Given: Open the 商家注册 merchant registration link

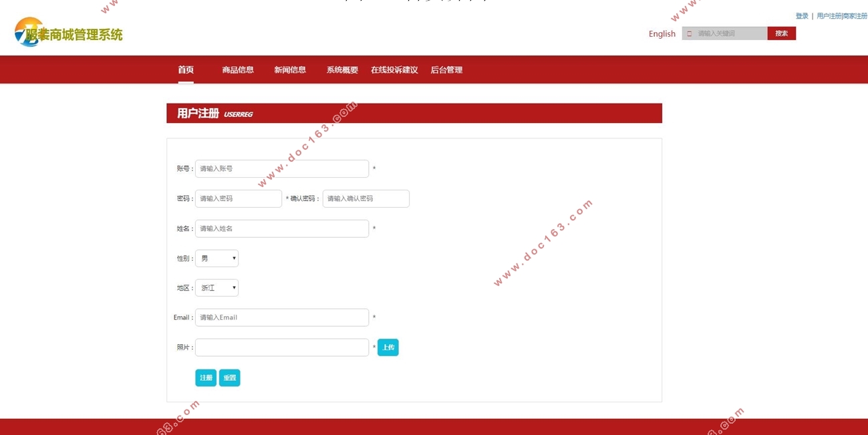Looking at the screenshot, I should (853, 15).
